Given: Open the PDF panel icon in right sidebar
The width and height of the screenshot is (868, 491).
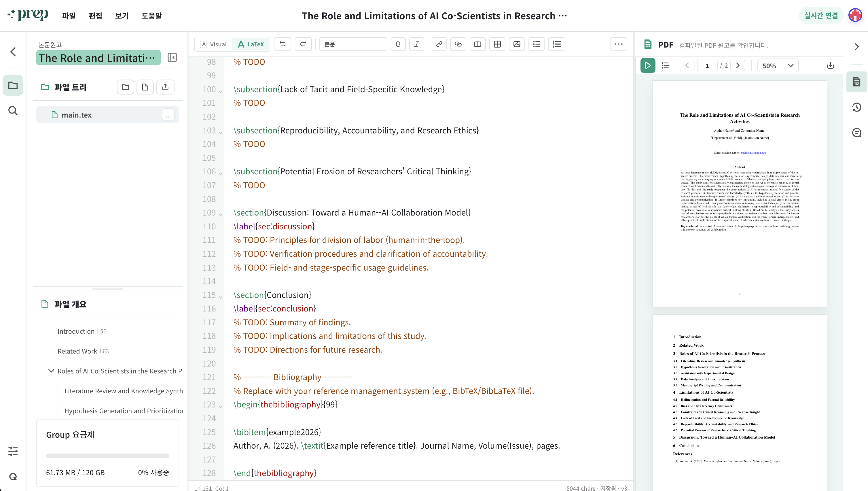Looking at the screenshot, I should coord(856,82).
